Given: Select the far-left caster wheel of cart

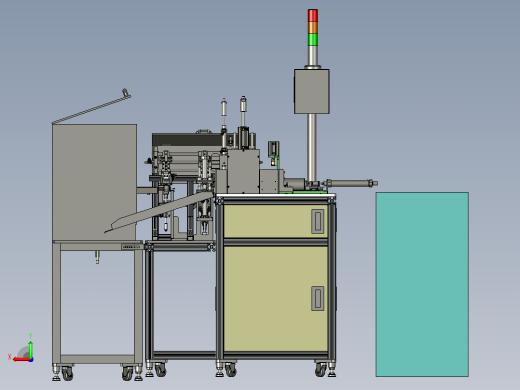Looking at the screenshot, I should tap(67, 373).
